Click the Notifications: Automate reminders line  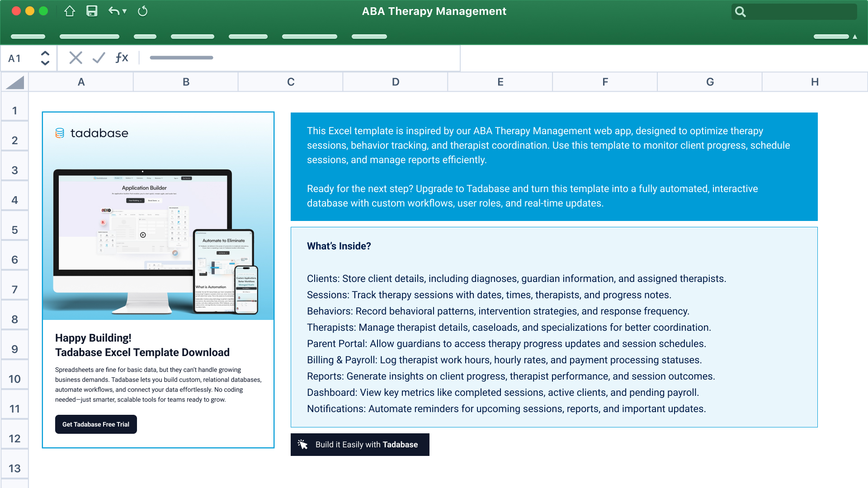point(506,409)
